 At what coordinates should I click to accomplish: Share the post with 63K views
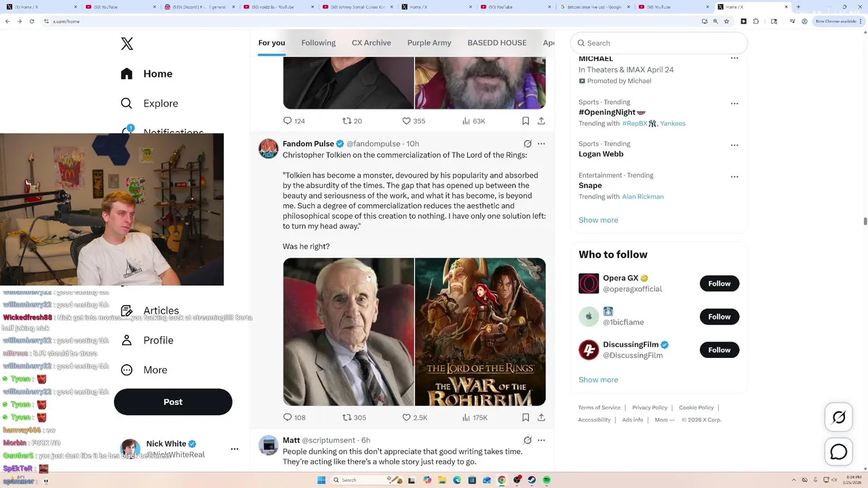541,121
